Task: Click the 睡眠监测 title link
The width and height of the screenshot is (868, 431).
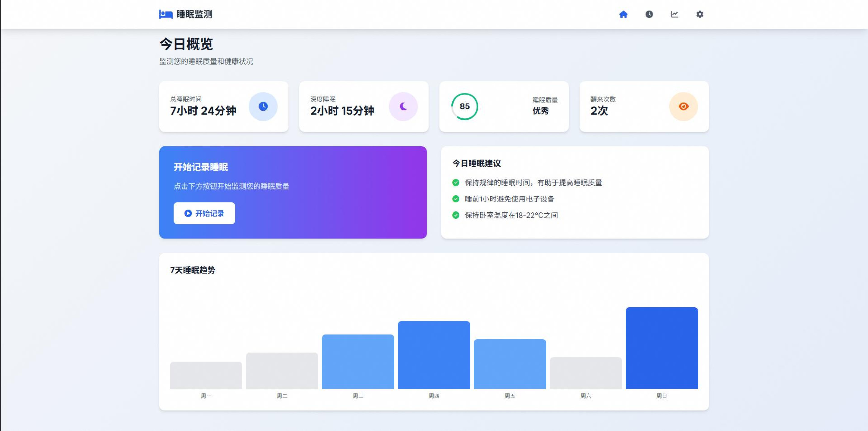Action: coord(194,14)
